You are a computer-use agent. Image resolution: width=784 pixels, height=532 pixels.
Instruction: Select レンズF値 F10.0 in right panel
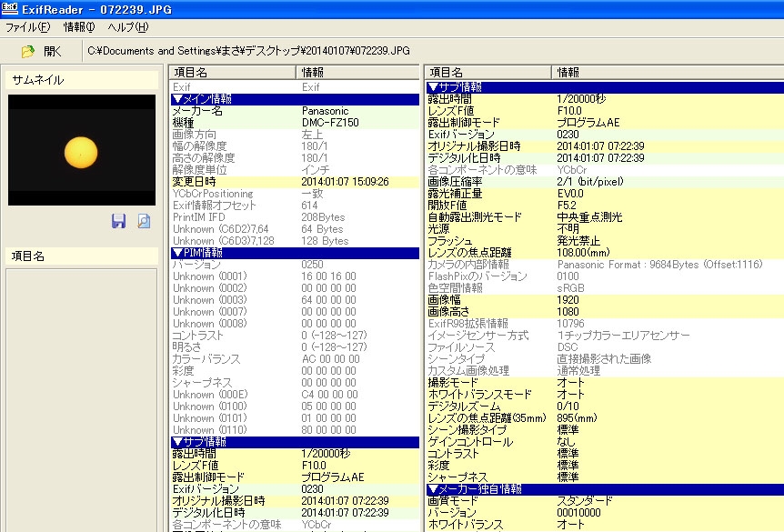605,111
